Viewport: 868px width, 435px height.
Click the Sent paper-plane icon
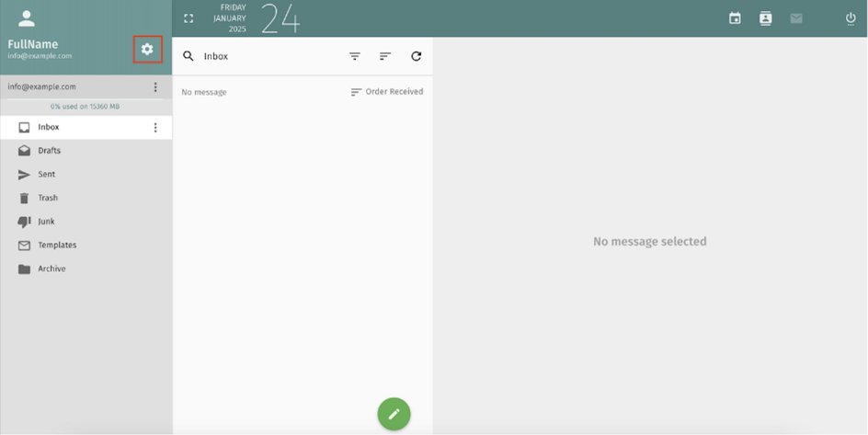[x=24, y=175]
